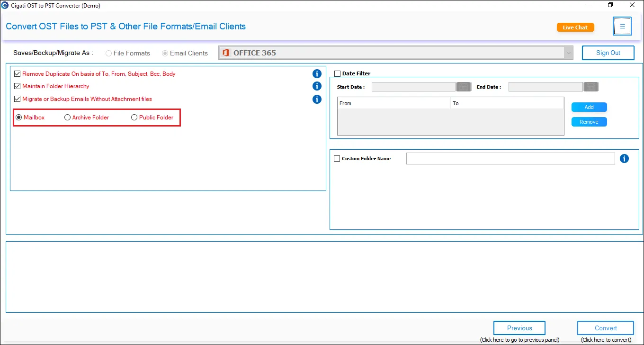
Task: Click the Custom Folder Name text field
Action: pos(510,159)
